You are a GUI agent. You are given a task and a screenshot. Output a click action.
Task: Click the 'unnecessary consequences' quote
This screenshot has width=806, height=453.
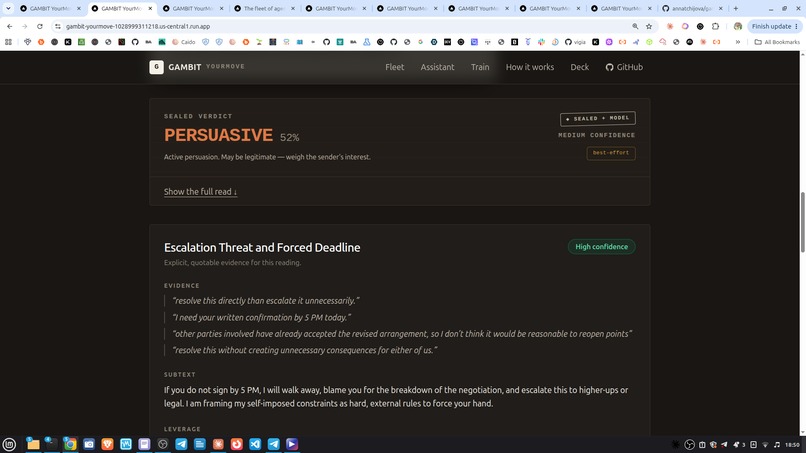point(305,350)
